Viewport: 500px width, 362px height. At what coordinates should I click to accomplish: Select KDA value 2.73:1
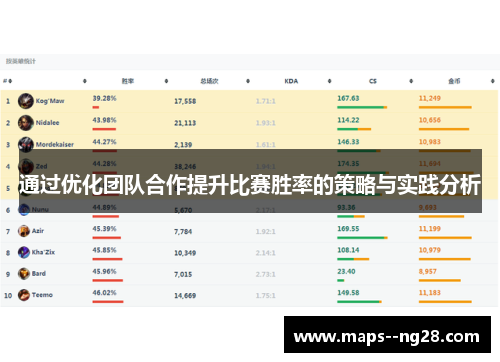click(266, 274)
